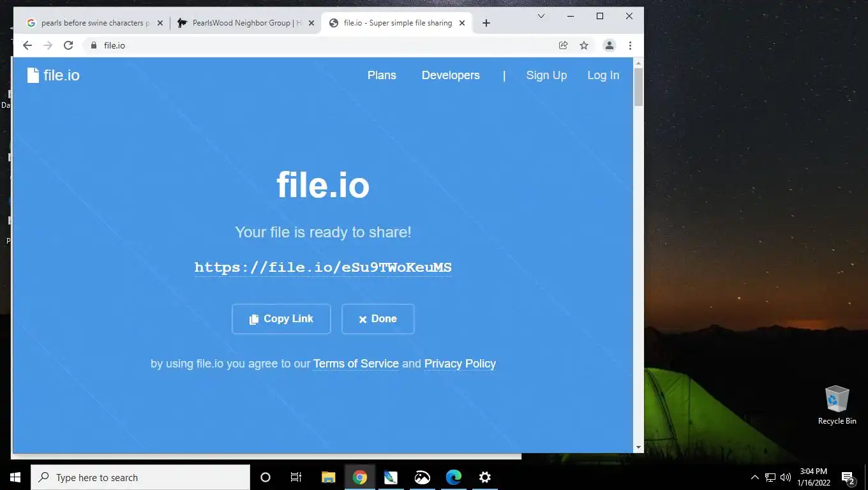
Task: Copy the share link with Copy Link
Action: [x=281, y=319]
